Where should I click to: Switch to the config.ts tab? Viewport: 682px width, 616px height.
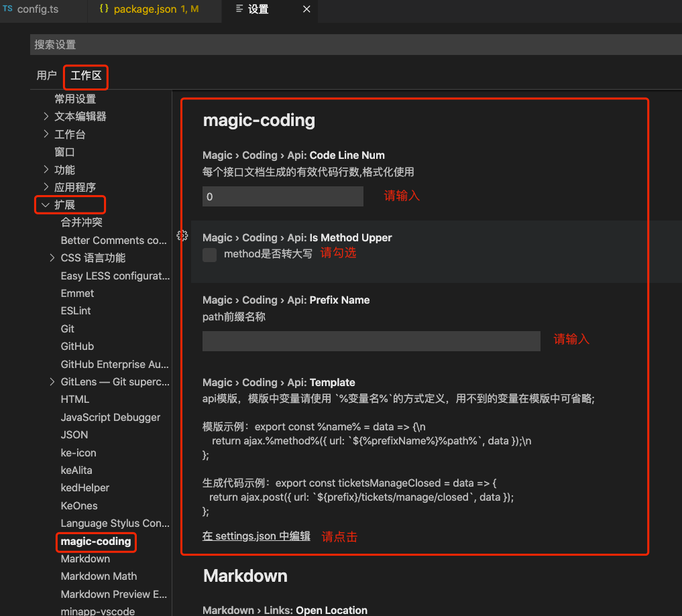tap(40, 9)
